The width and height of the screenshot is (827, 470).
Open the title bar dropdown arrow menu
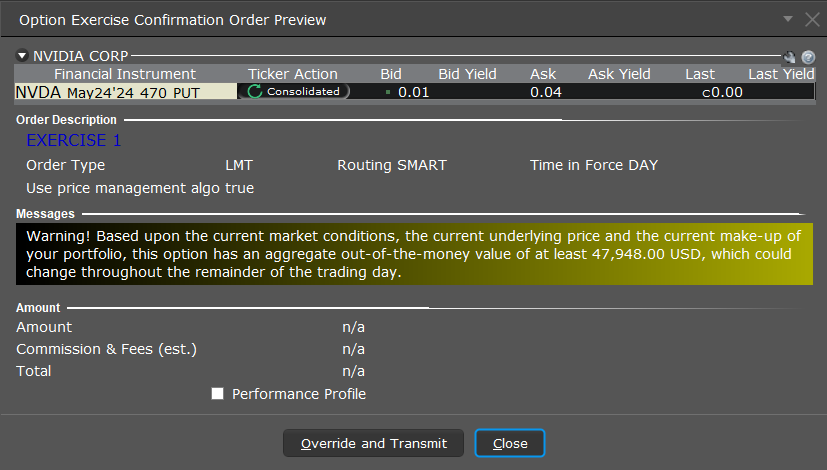click(786, 19)
